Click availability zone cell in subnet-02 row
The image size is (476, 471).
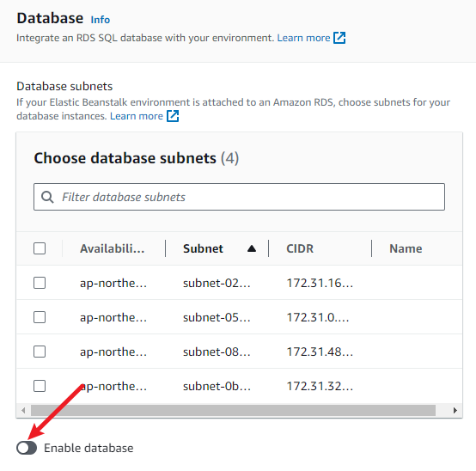click(x=113, y=283)
